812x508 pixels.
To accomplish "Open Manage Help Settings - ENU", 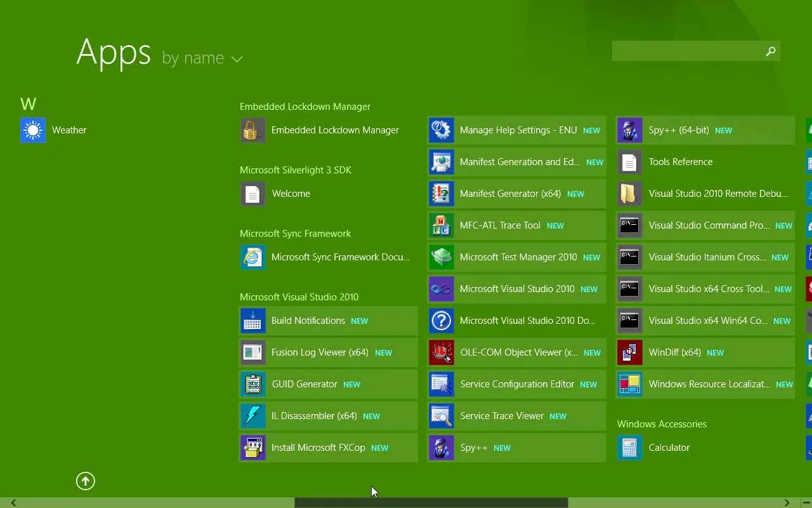I will pyautogui.click(x=517, y=130).
